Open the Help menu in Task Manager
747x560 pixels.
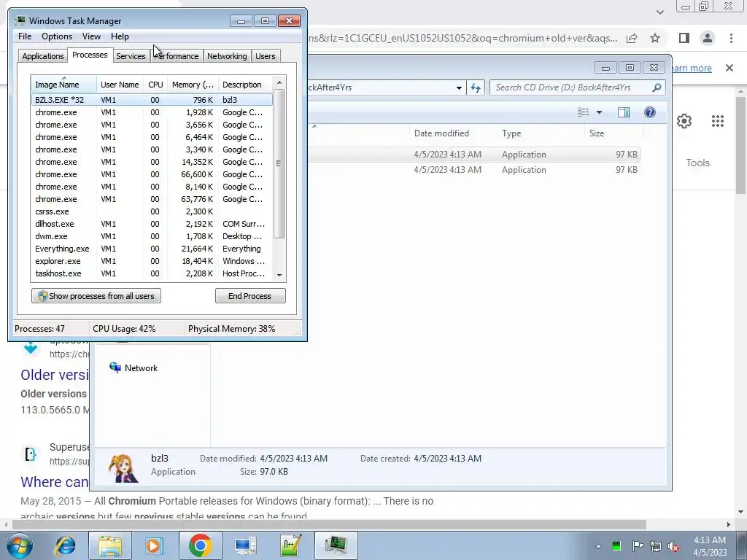click(120, 36)
